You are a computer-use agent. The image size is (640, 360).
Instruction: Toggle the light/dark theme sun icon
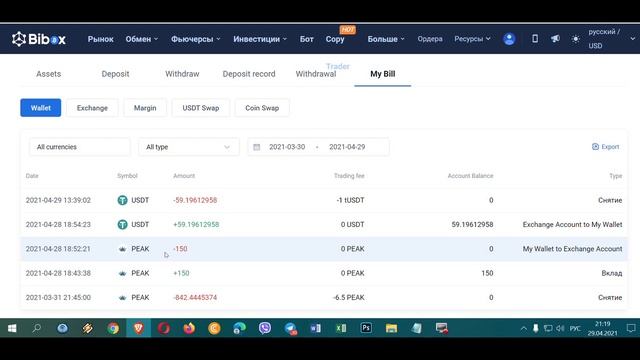pos(576,39)
